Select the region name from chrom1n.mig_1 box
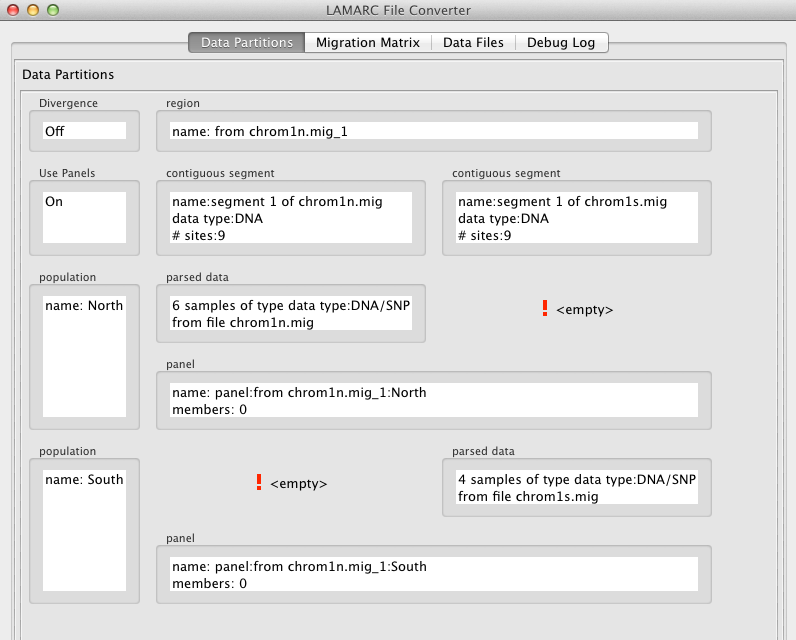This screenshot has width=796, height=640. pyautogui.click(x=434, y=131)
